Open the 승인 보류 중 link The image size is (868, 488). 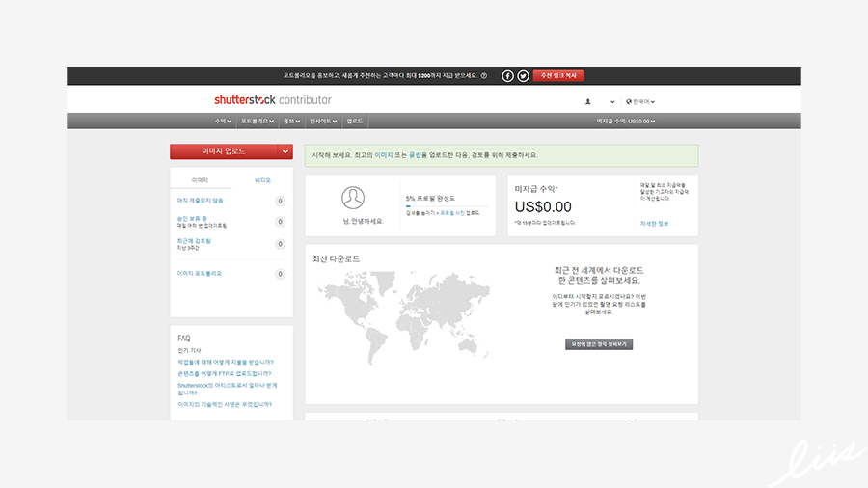point(192,219)
